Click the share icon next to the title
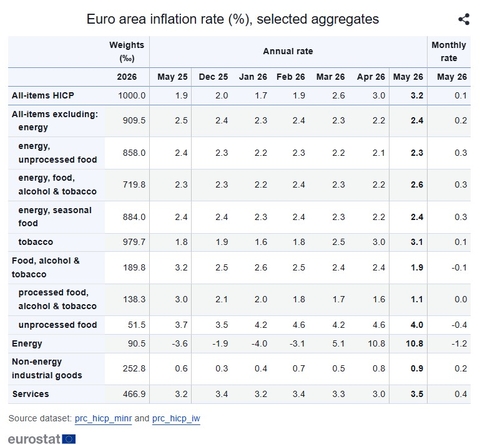Screen dimensions: 500x445 [464, 19]
